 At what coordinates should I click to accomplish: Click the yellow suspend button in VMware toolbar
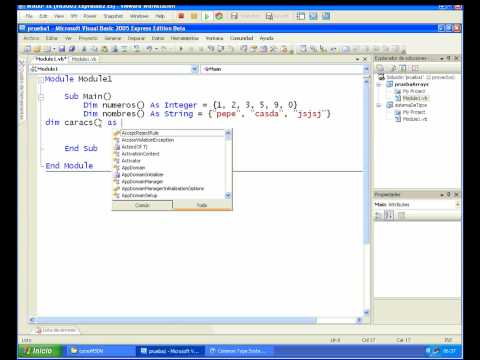[194, 16]
